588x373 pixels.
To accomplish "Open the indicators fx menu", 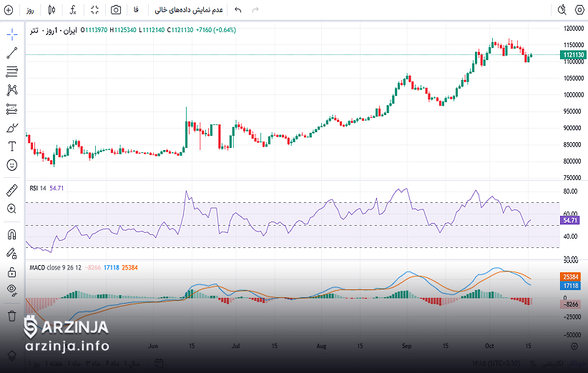I will click(73, 10).
